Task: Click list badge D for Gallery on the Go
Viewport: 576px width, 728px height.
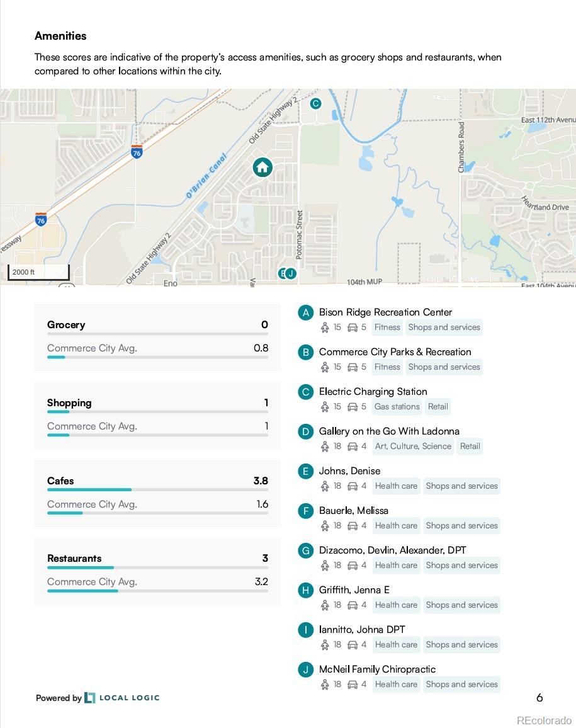Action: tap(305, 432)
